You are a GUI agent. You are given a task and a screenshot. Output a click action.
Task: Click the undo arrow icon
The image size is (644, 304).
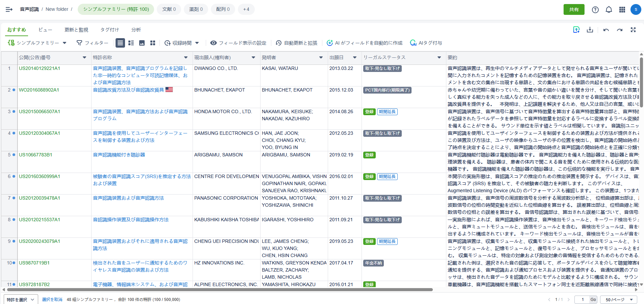(x=606, y=30)
